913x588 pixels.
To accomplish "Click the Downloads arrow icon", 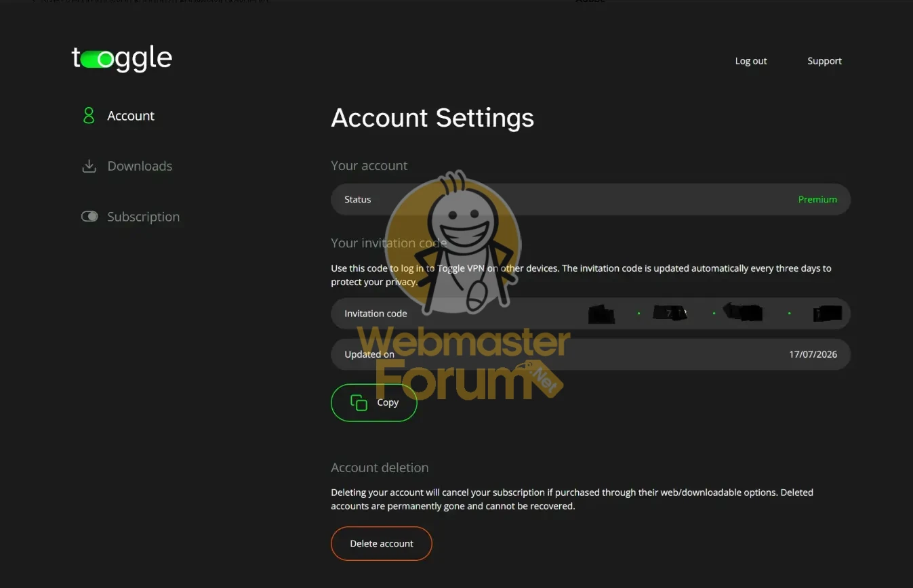I will point(89,166).
